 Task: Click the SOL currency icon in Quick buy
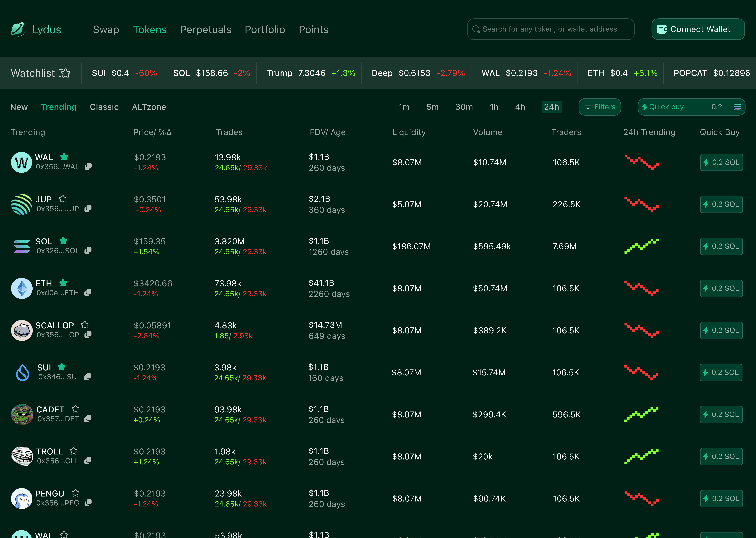[737, 107]
